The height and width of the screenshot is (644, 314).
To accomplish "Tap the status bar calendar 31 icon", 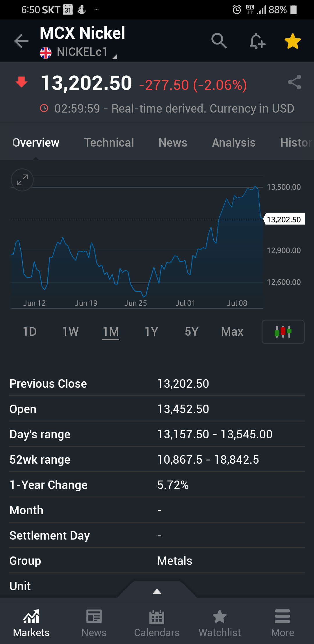I will (68, 10).
